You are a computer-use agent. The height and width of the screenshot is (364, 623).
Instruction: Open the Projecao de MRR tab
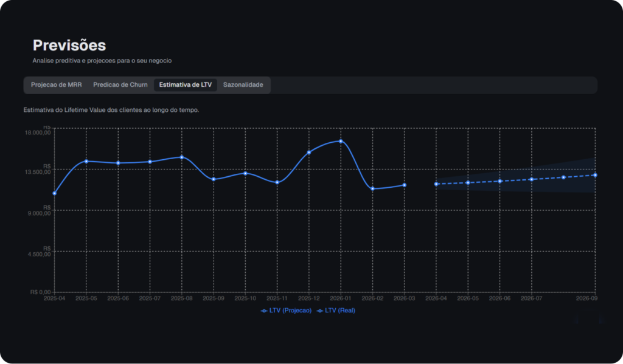(x=56, y=85)
